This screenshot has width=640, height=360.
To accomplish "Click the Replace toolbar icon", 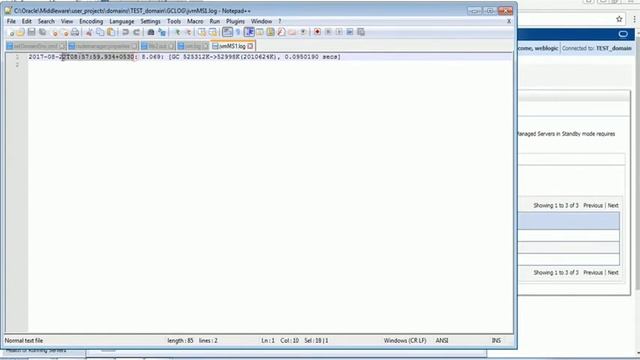I will click(162, 32).
